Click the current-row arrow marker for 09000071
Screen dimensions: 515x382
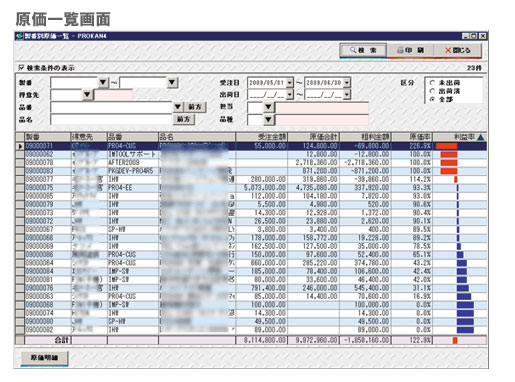point(20,146)
